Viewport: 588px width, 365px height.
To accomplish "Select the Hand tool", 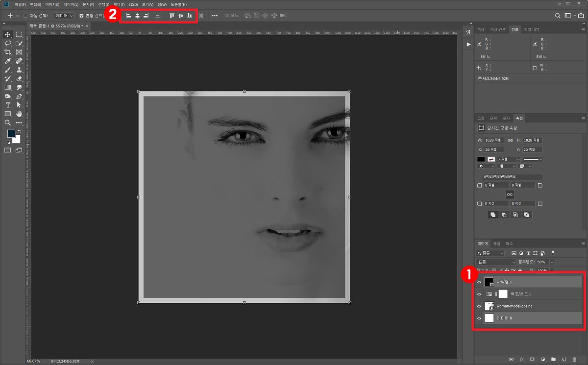I will 19,114.
